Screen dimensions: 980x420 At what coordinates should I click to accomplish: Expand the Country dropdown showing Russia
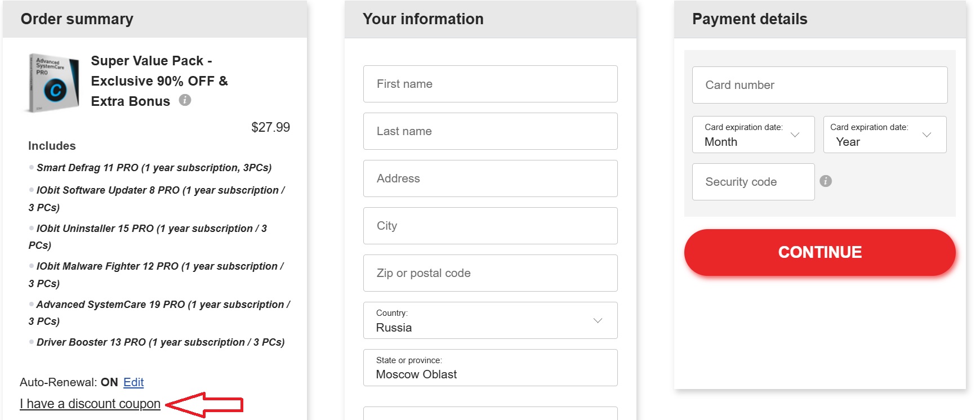point(490,320)
